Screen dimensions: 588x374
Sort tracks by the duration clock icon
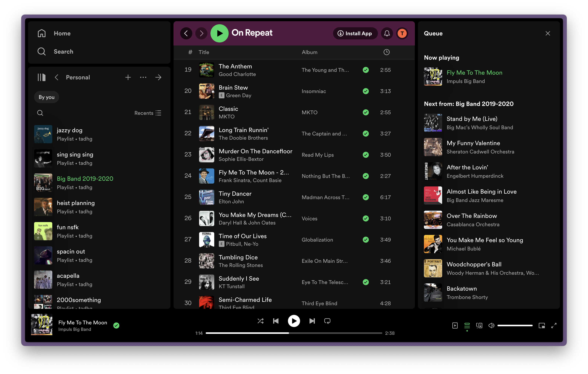[x=386, y=52]
